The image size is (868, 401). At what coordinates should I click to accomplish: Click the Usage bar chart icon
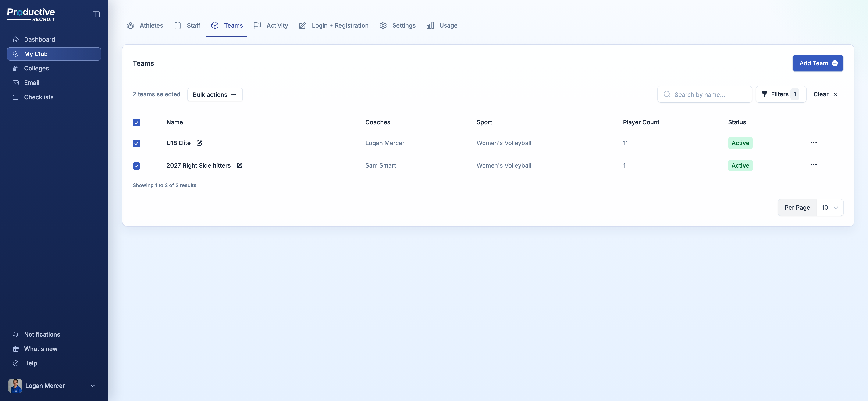(x=430, y=26)
